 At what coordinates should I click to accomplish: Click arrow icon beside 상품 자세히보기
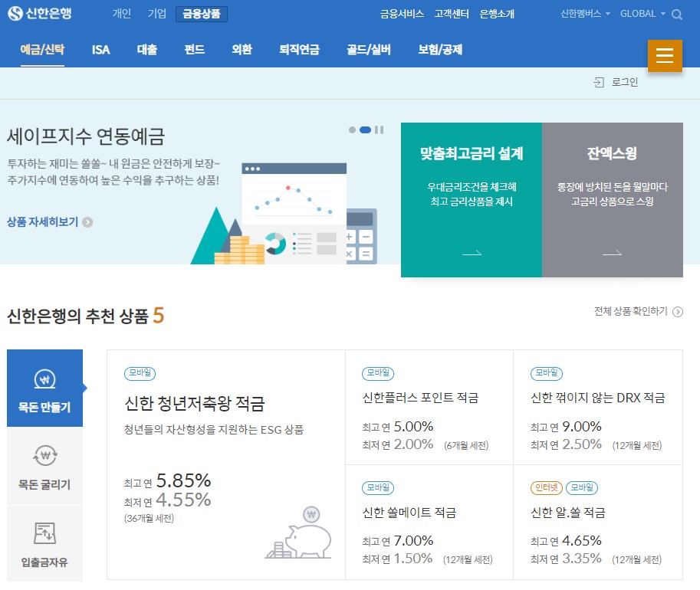pos(87,222)
